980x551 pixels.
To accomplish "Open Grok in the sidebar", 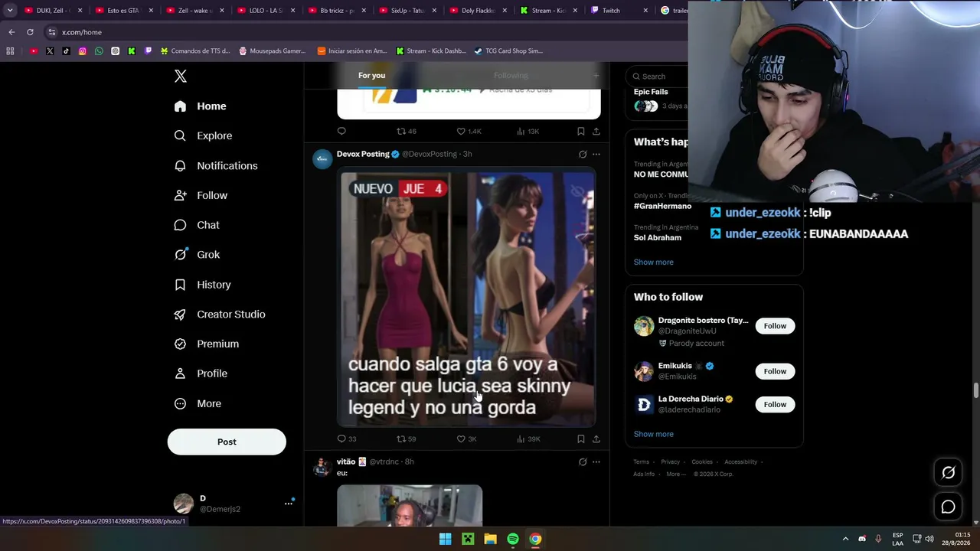I will (x=197, y=255).
